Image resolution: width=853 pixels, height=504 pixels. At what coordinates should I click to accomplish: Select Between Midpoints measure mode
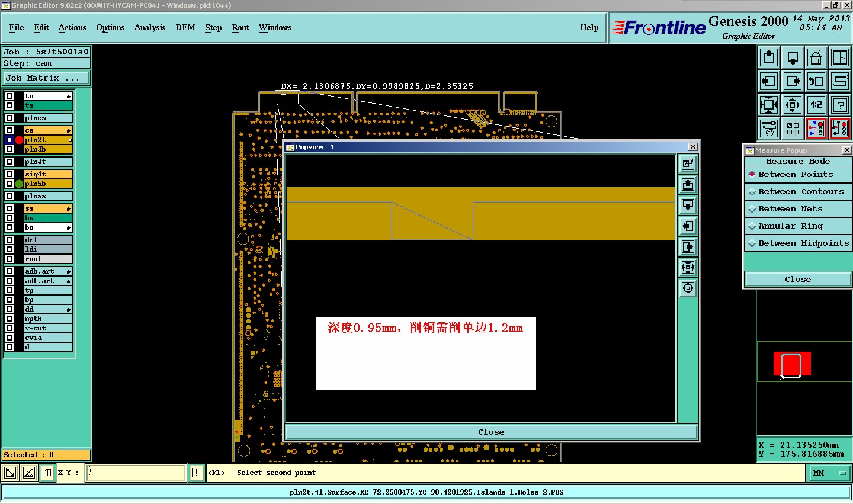coord(798,243)
